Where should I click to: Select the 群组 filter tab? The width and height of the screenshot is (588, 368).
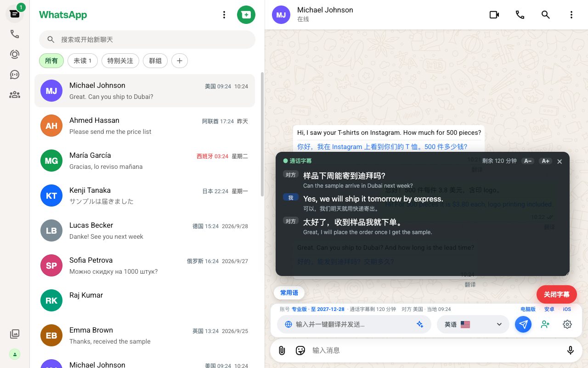click(x=155, y=61)
